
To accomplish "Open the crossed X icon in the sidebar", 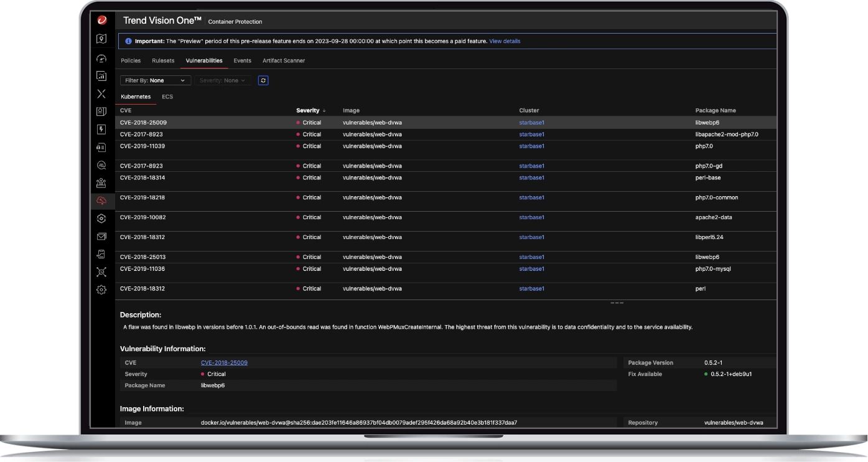I will coord(101,94).
